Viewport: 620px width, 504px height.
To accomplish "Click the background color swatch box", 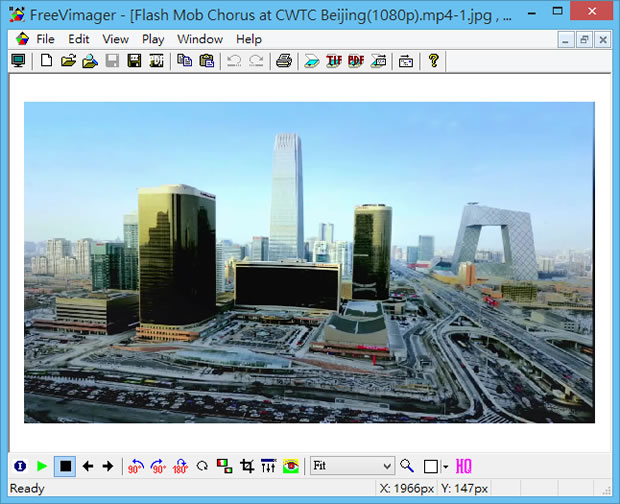I will 431,466.
